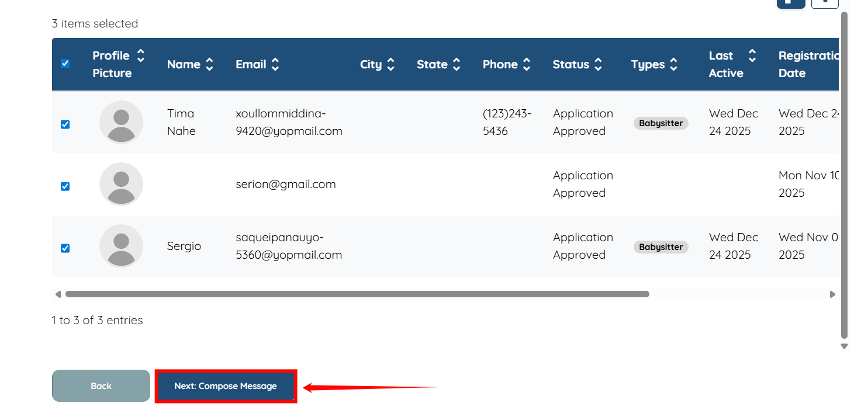Viewport: 868px width, 410px height.
Task: Click Sergio's Last Active date
Action: click(734, 246)
